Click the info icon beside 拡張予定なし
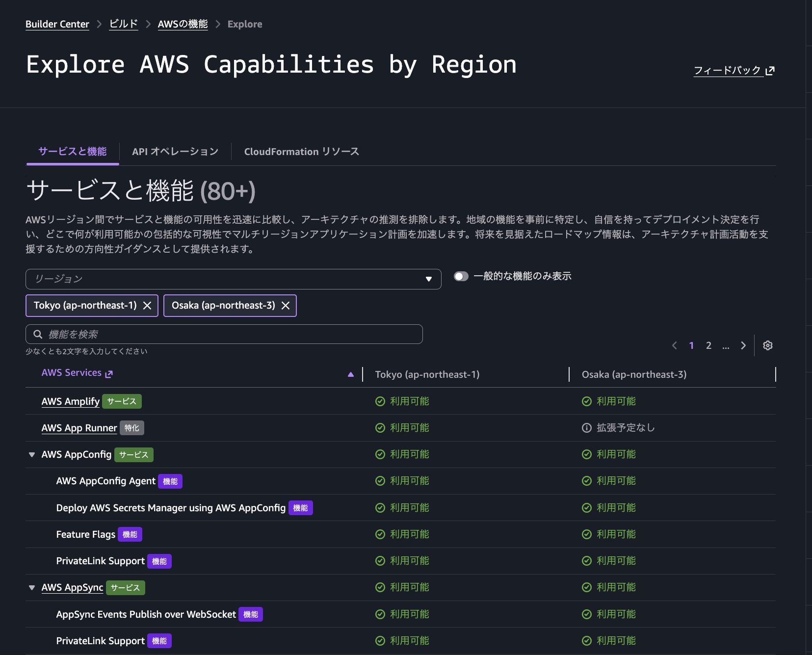The width and height of the screenshot is (812, 655). click(587, 427)
